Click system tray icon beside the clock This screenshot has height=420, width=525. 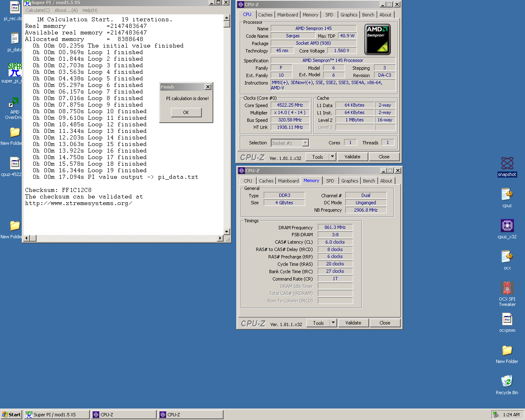coord(495,415)
